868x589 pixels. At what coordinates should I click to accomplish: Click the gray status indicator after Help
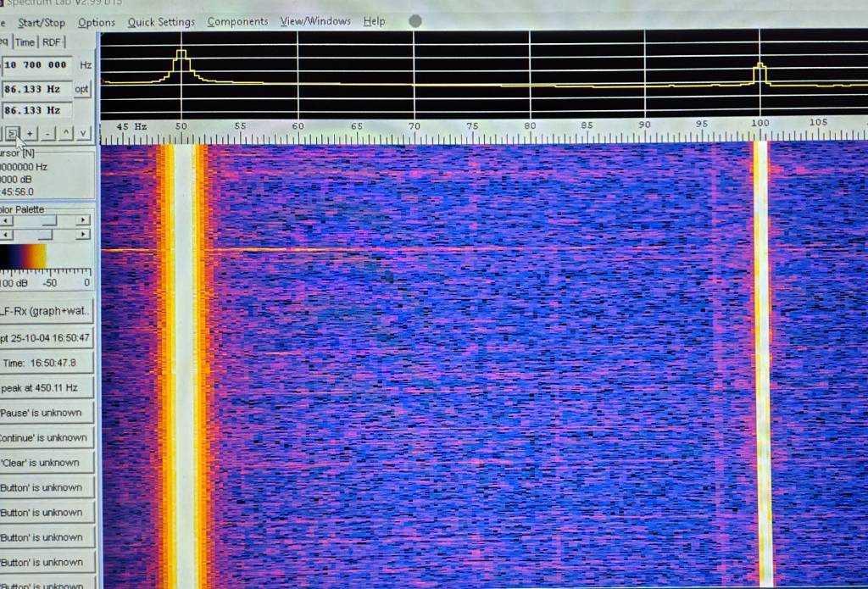coord(415,21)
